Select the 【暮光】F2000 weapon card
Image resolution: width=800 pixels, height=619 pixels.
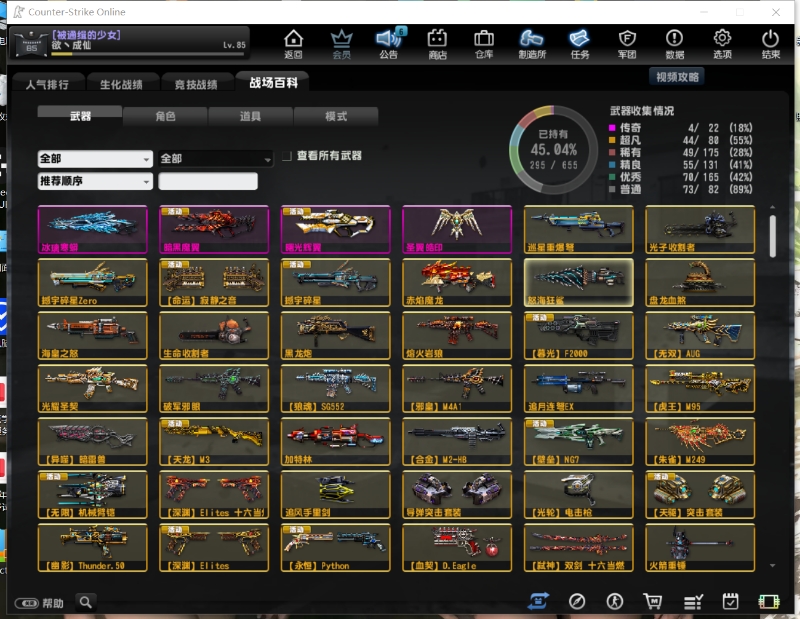pyautogui.click(x=578, y=336)
